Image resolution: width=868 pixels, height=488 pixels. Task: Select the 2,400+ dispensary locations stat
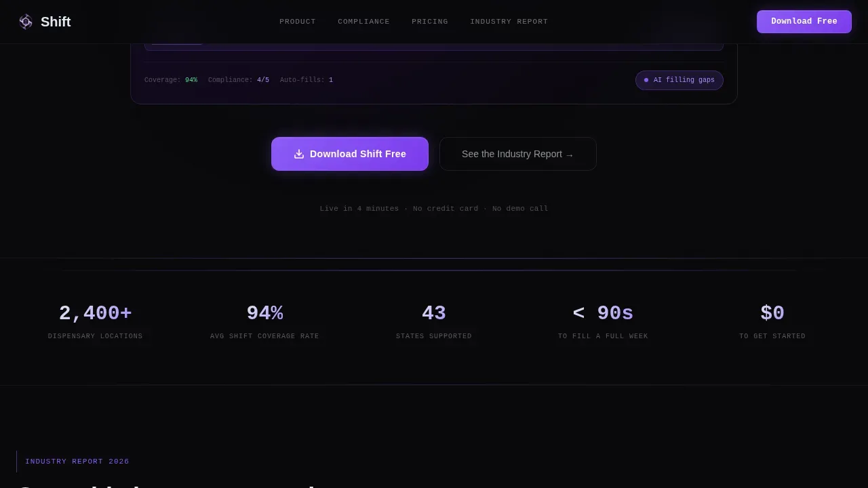click(x=96, y=322)
